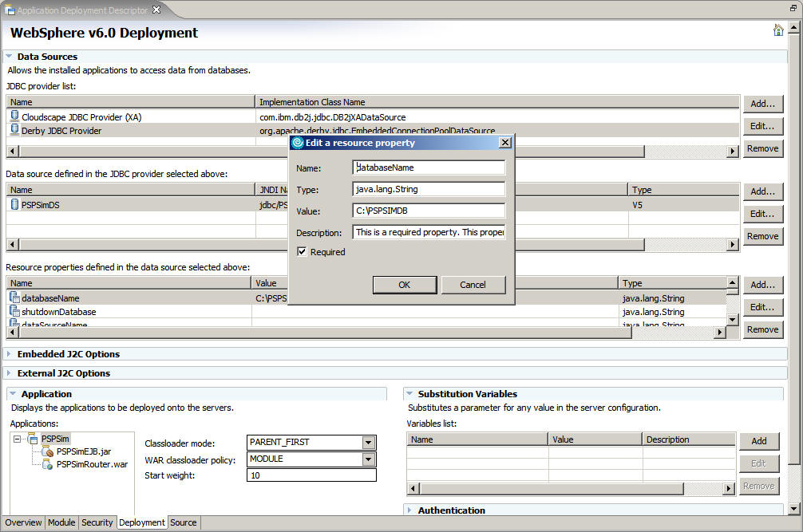Click the Start weight input field
The height and width of the screenshot is (532, 803).
(311, 475)
